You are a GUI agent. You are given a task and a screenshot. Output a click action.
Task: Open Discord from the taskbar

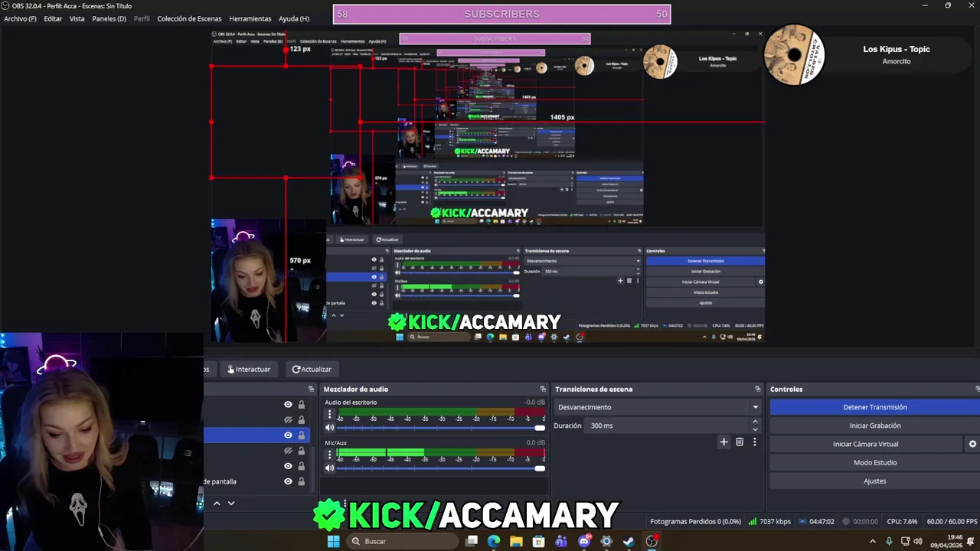click(x=584, y=541)
